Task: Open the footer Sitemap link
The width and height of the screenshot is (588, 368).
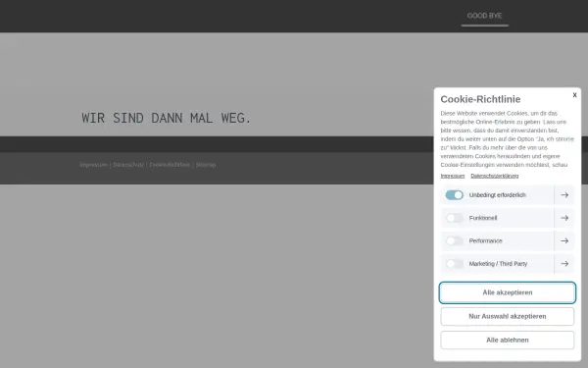Action: [x=206, y=165]
